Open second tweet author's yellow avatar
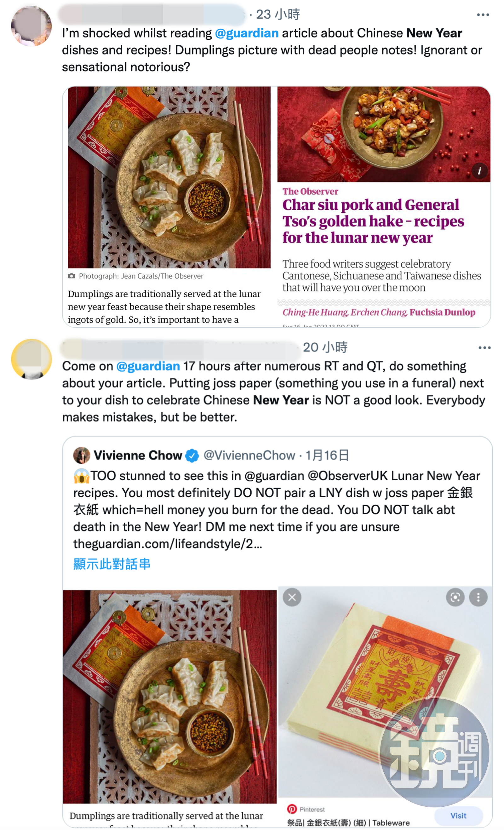The height and width of the screenshot is (830, 504). point(31,359)
